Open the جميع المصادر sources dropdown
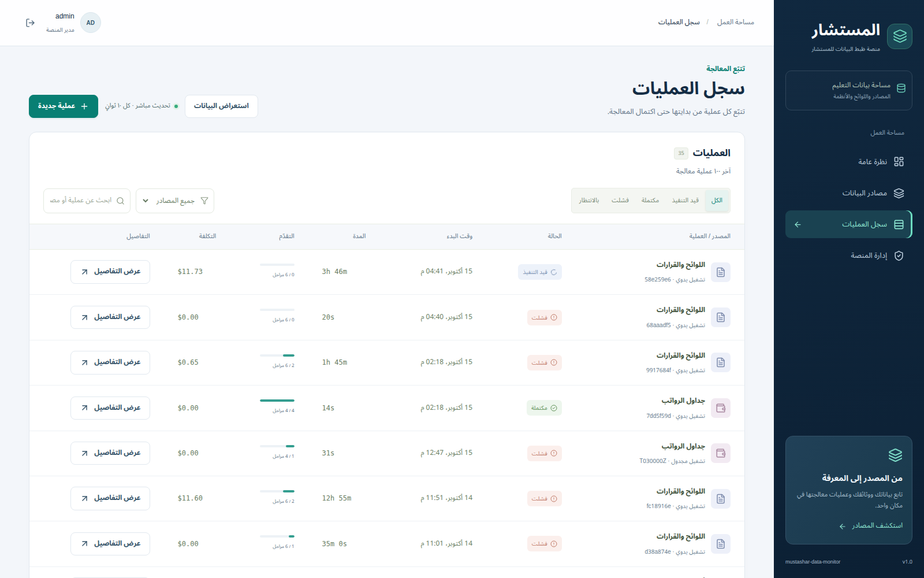The width and height of the screenshot is (924, 578). (175, 201)
